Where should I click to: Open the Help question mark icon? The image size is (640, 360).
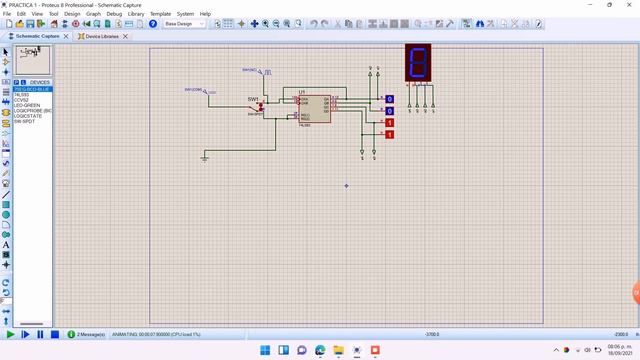pyautogui.click(x=153, y=24)
